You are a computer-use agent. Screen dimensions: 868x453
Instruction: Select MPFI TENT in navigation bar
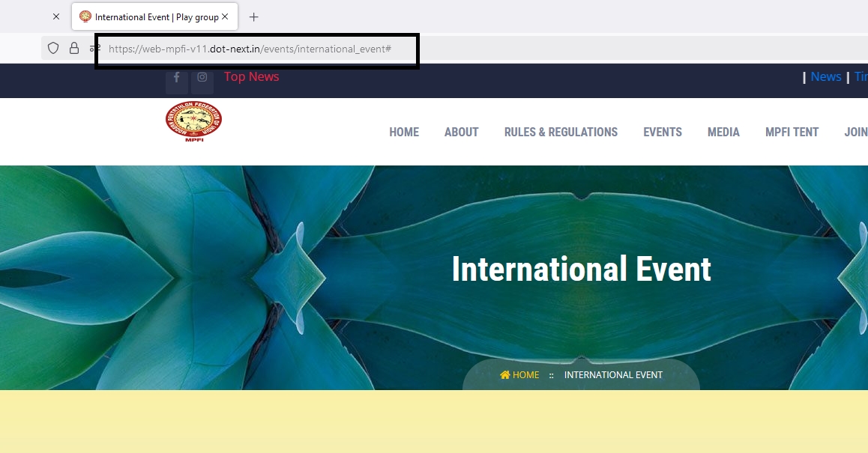792,132
